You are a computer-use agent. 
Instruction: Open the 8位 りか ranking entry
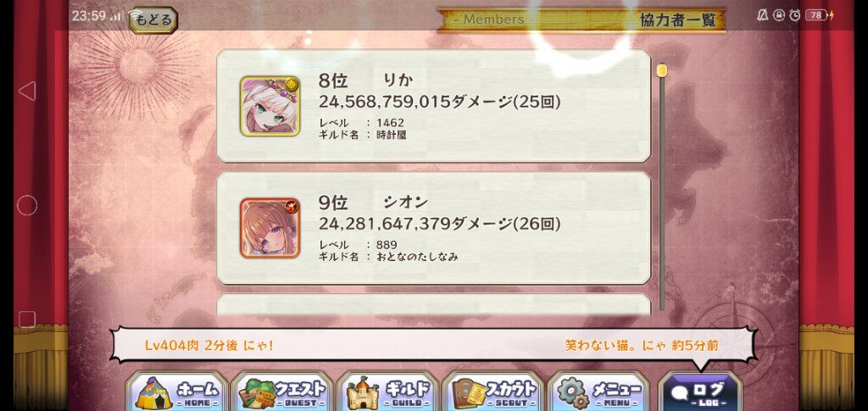coord(433,106)
